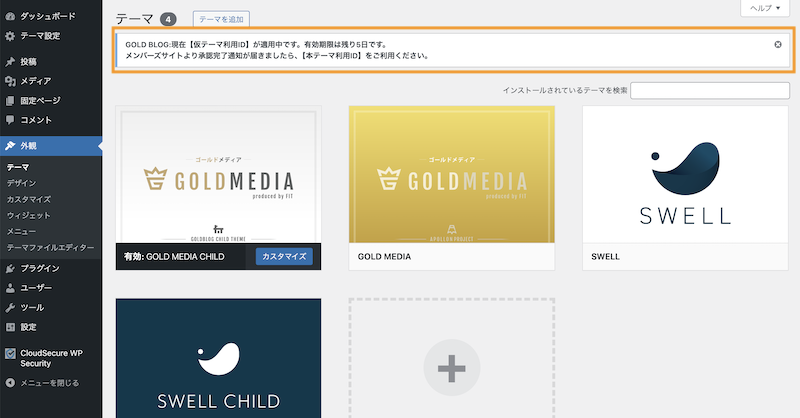The width and height of the screenshot is (800, 418).
Task: Click the 投稿 pushpin icon
Action: click(10, 62)
